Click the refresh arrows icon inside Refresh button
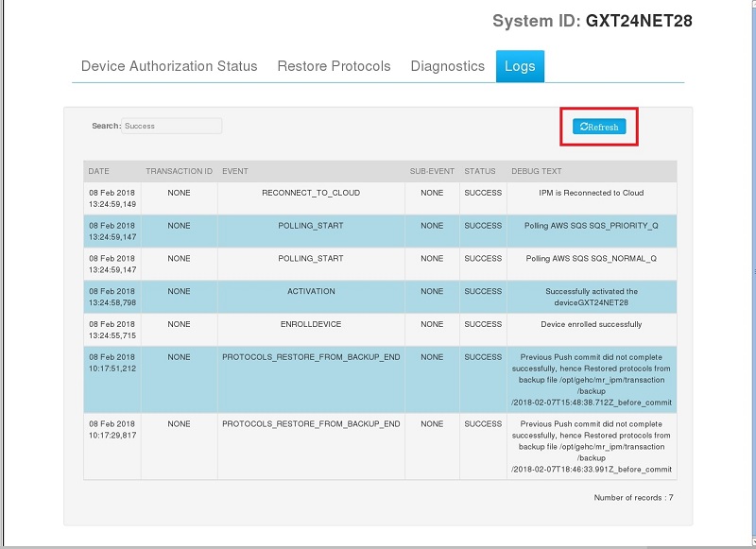756x549 pixels. click(x=584, y=127)
